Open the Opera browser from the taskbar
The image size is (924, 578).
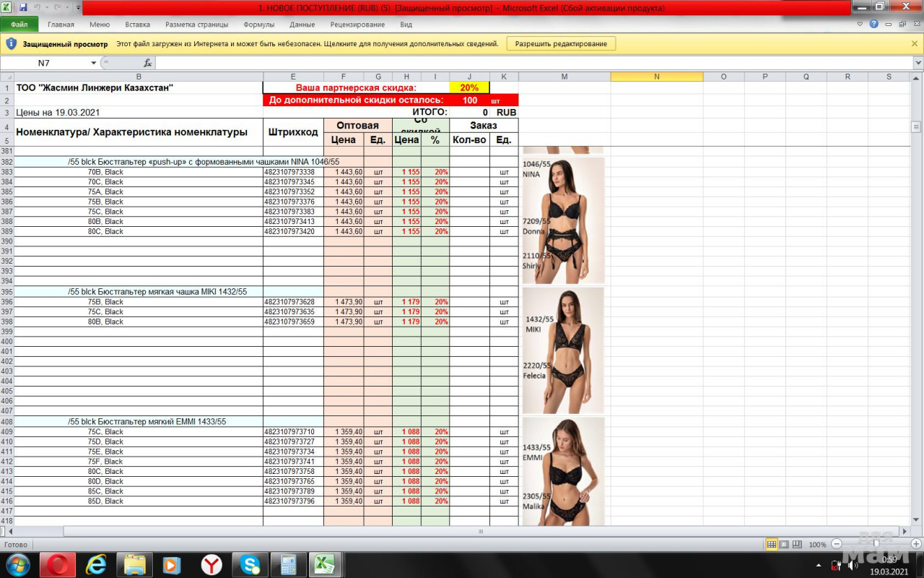pos(58,564)
